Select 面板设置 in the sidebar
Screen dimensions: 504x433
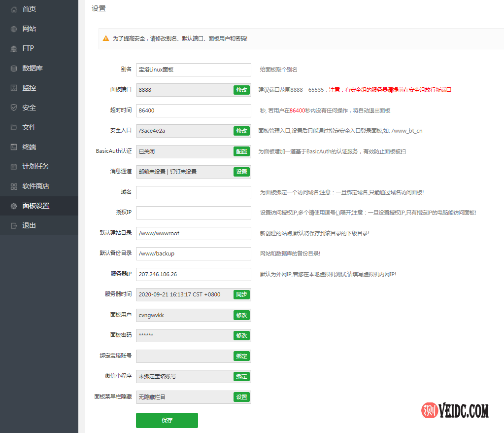(x=35, y=206)
